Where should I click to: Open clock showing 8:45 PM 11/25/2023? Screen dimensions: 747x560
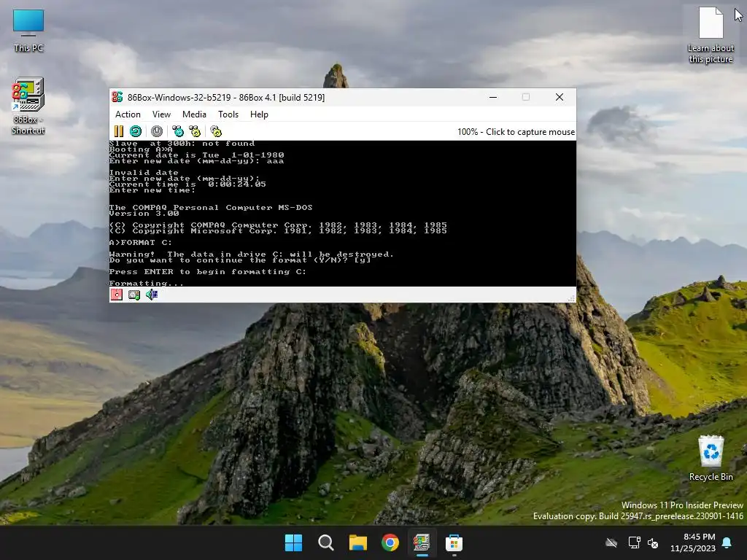coord(693,542)
